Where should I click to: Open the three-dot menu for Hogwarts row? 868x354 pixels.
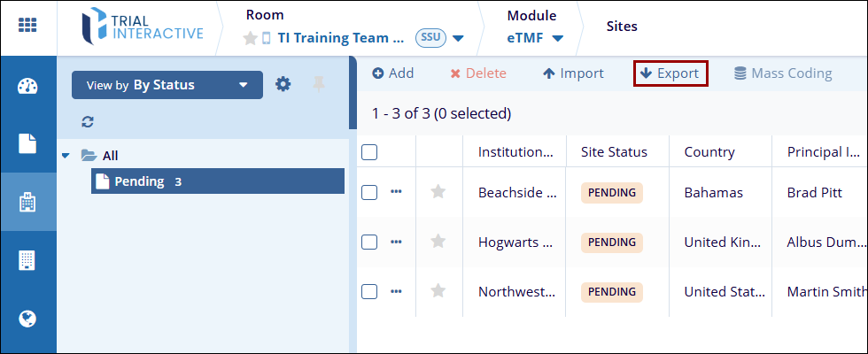point(396,242)
